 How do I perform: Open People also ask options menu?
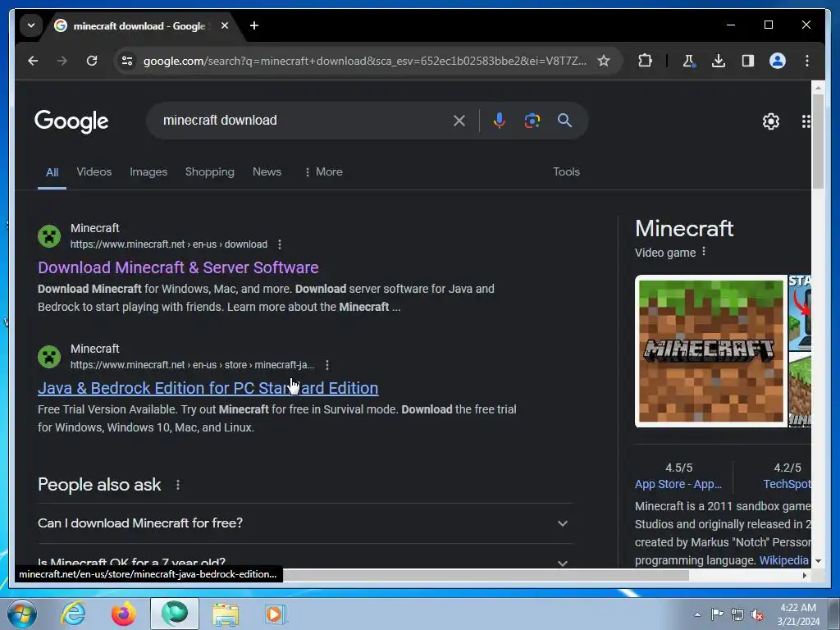pos(178,486)
